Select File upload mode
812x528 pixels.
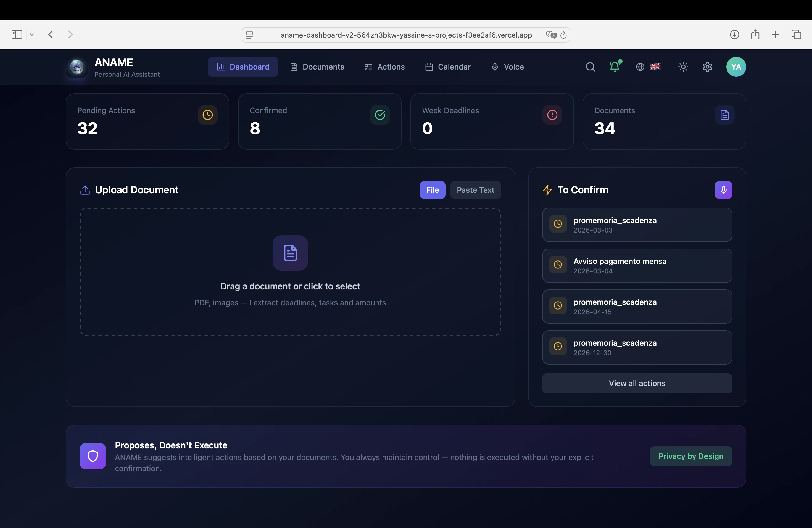(x=432, y=190)
